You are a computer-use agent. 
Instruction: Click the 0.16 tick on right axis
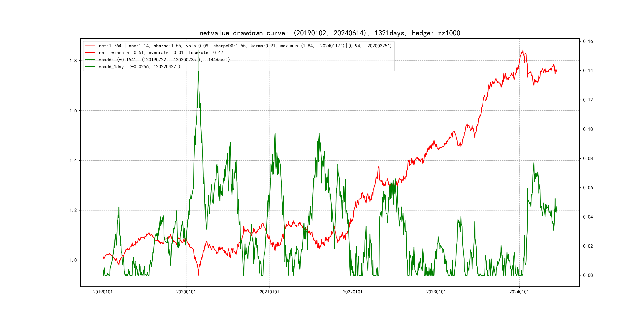point(588,42)
